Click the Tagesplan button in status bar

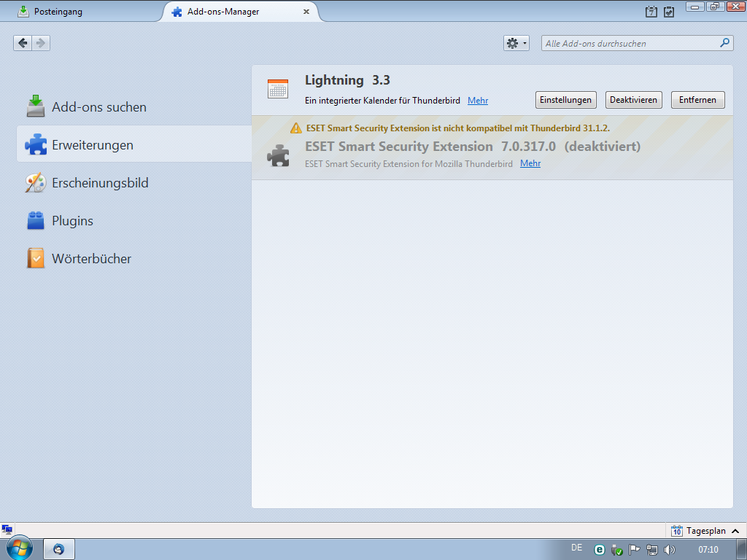point(705,531)
